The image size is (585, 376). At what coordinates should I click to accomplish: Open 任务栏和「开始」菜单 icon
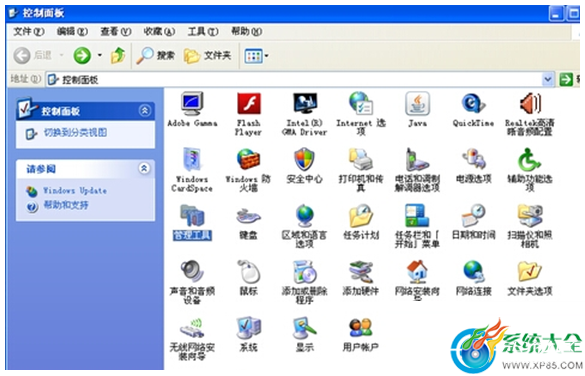[417, 216]
